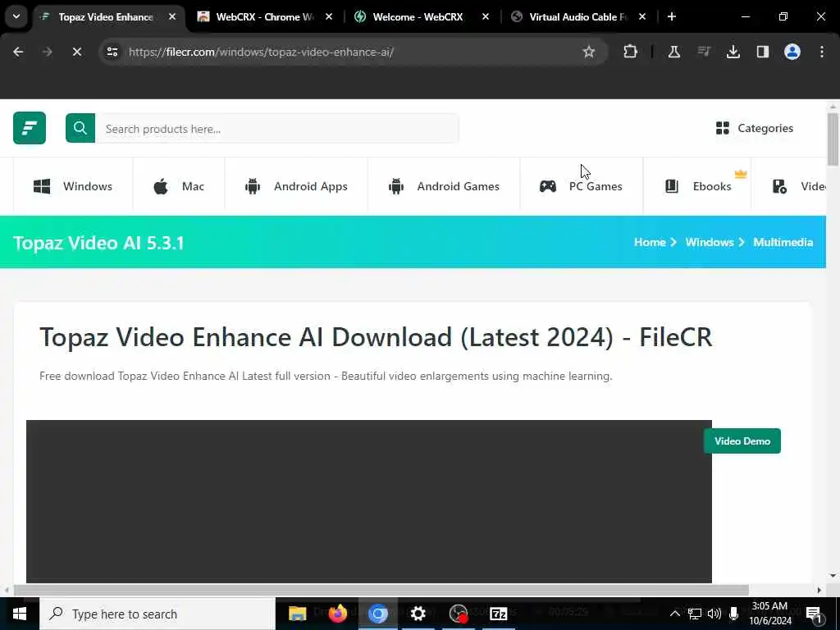This screenshot has height=630, width=840.
Task: Click the Windows breadcrumb link
Action: pos(710,242)
